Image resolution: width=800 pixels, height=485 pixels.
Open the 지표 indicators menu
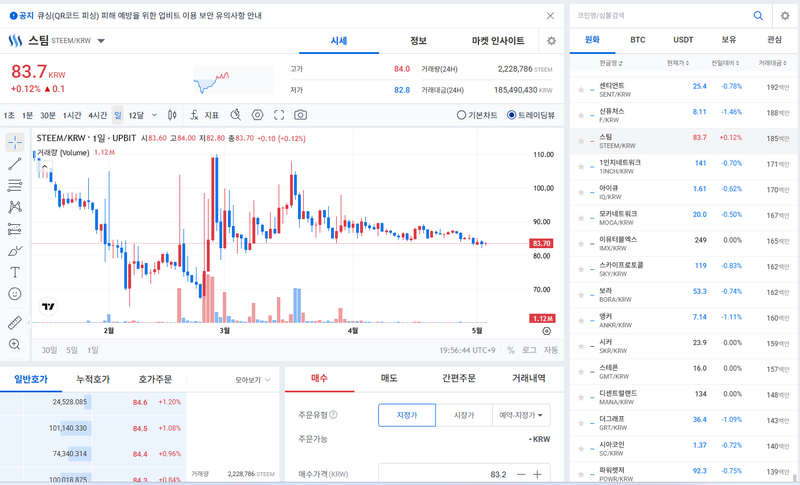(204, 115)
